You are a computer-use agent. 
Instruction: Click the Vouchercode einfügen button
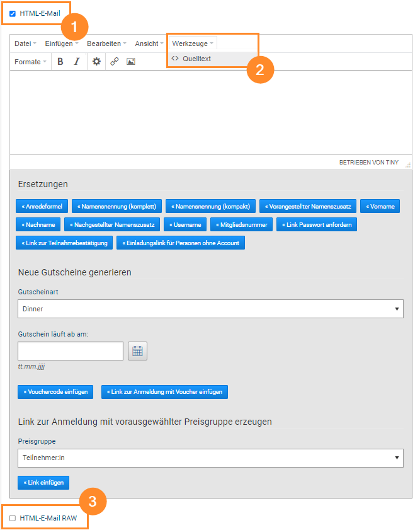coord(55,391)
